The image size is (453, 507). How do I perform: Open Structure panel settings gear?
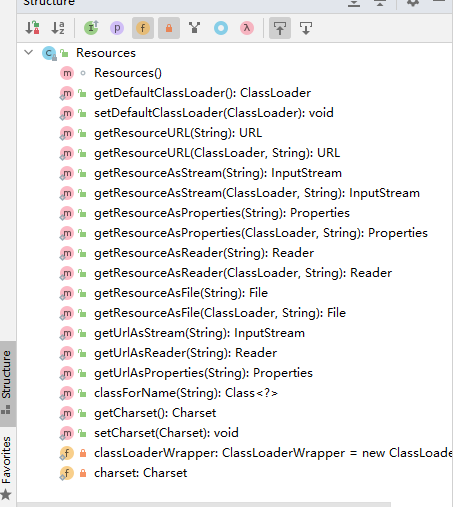click(413, 3)
